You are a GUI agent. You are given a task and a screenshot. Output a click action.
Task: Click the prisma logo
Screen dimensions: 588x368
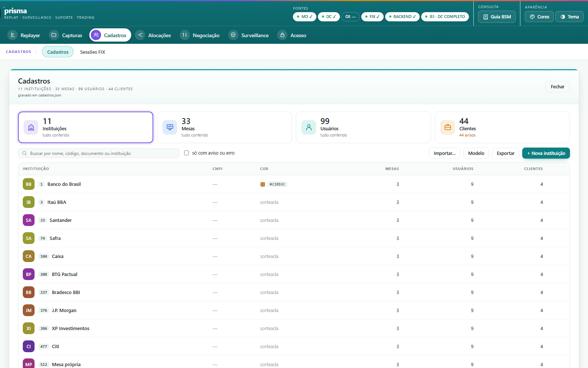click(x=15, y=11)
